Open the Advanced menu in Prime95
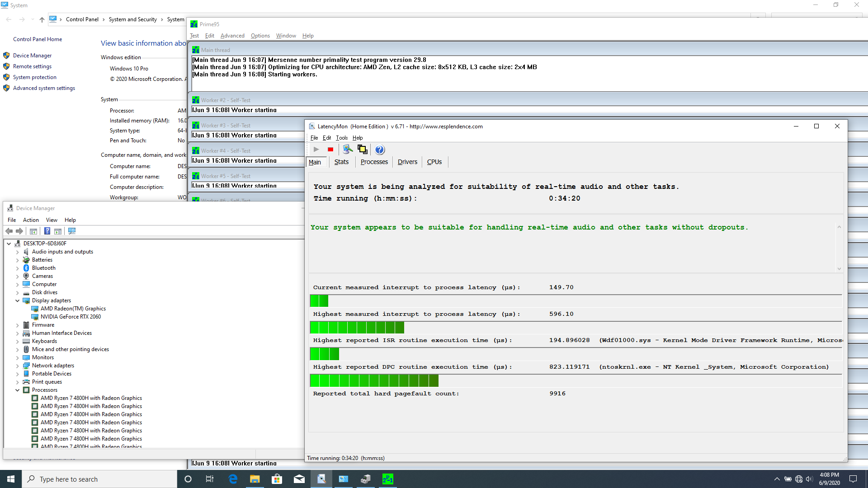This screenshot has width=868, height=488. pyautogui.click(x=232, y=36)
